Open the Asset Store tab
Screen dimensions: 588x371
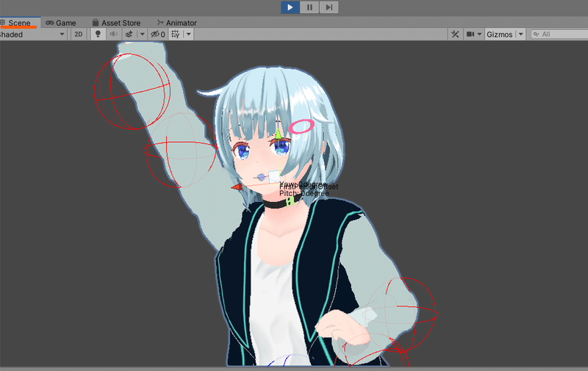117,23
